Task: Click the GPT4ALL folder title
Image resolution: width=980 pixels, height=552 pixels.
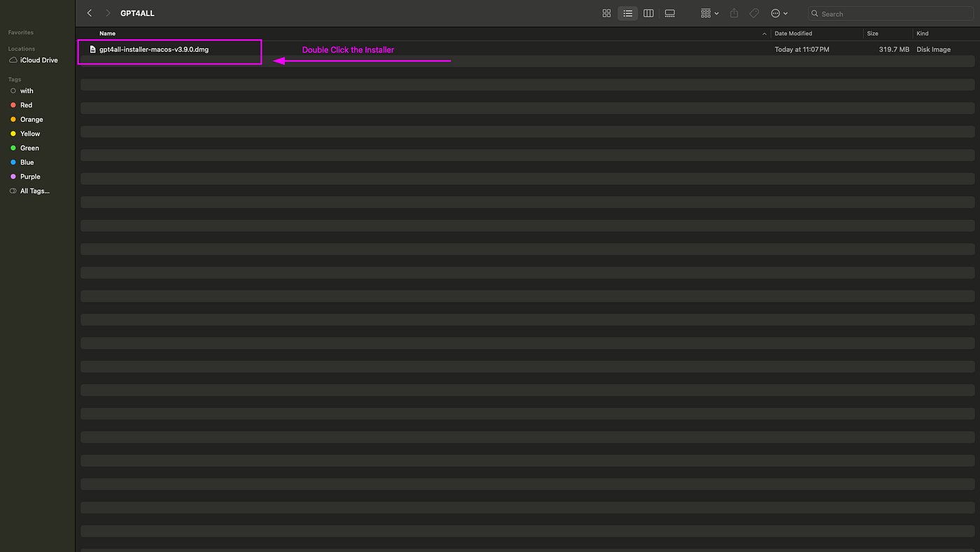Action: pyautogui.click(x=137, y=13)
